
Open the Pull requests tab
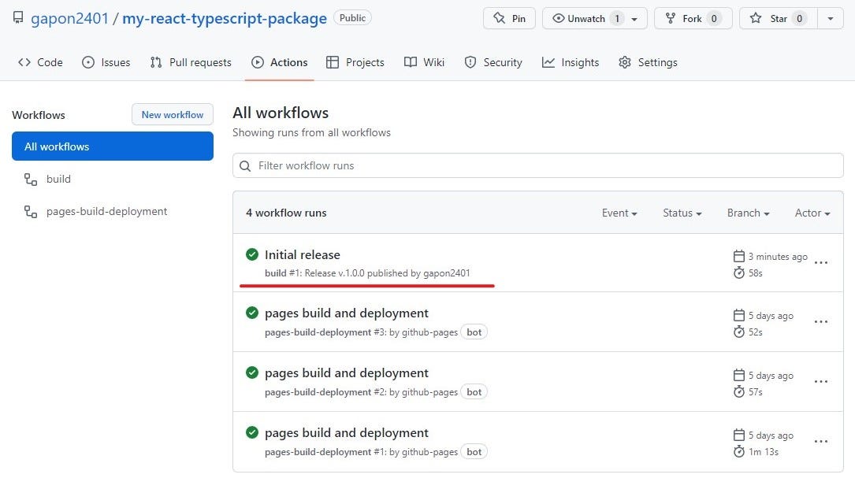tap(191, 62)
